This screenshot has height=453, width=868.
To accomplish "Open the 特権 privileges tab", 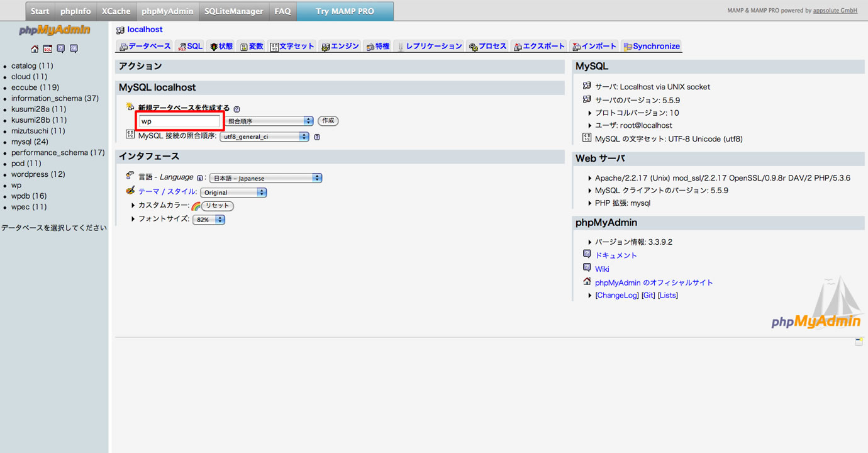I will 377,46.
